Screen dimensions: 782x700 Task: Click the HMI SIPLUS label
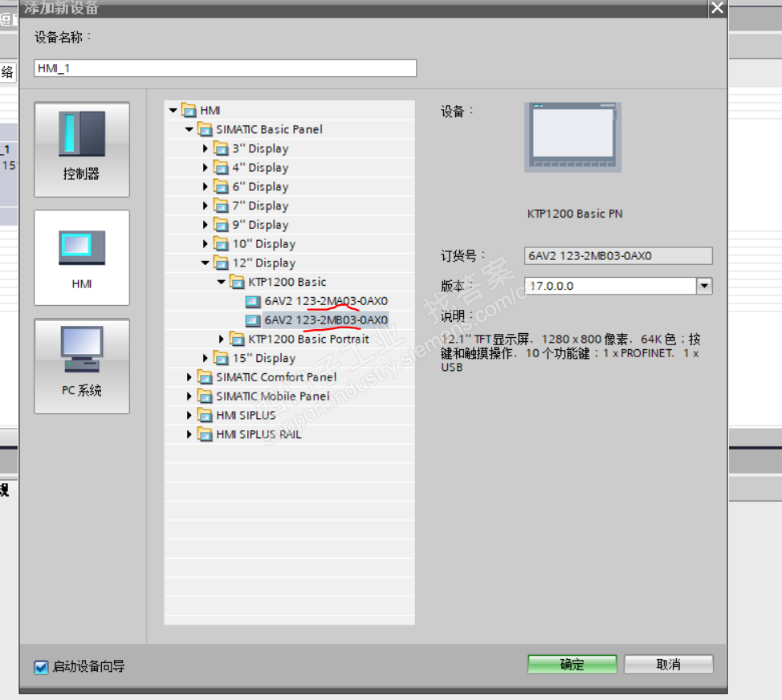(246, 415)
